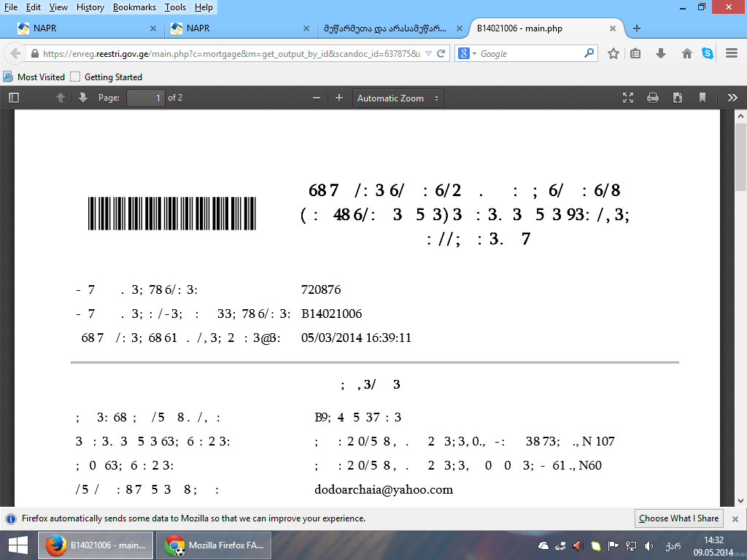
Task: Go to next PDF page
Action: (82, 98)
